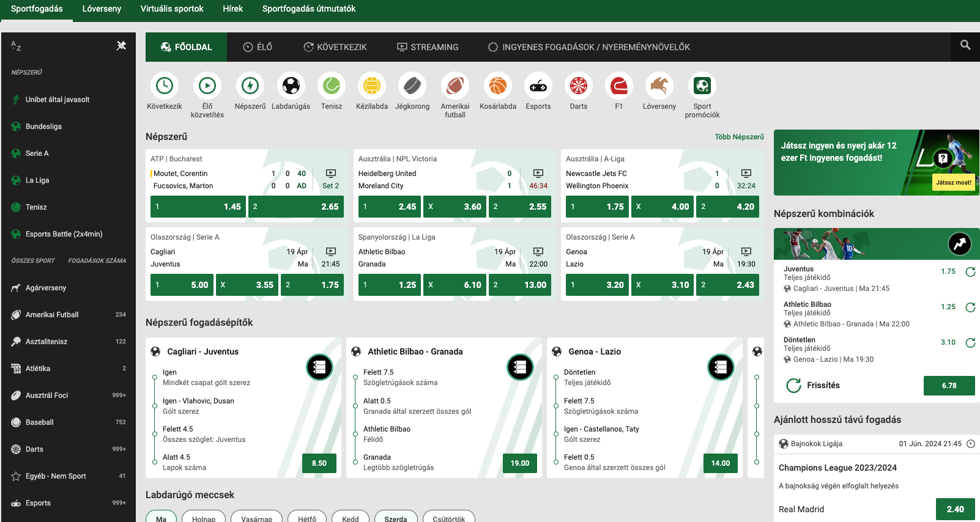Viewport: 980px width, 522px height.
Task: Select the Darts board icon
Action: [579, 86]
